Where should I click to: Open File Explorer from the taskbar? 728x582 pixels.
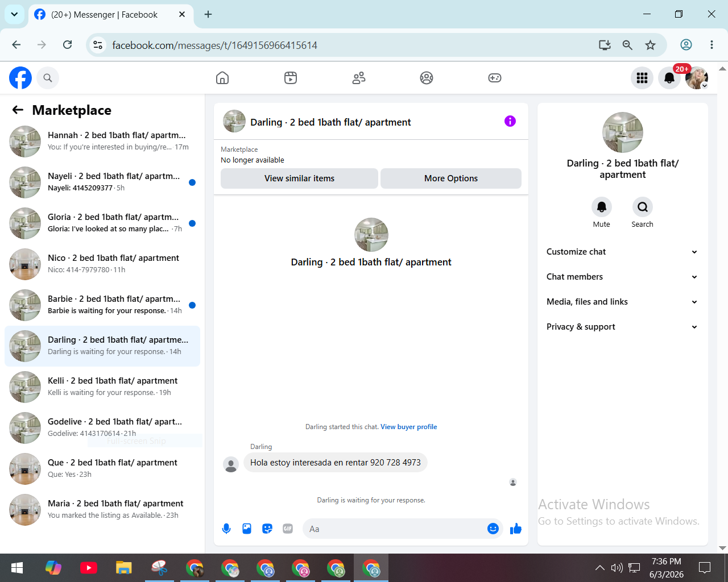[x=124, y=567]
